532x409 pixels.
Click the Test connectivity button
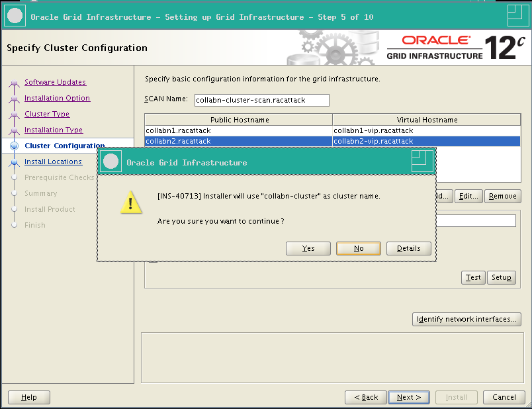tap(473, 278)
